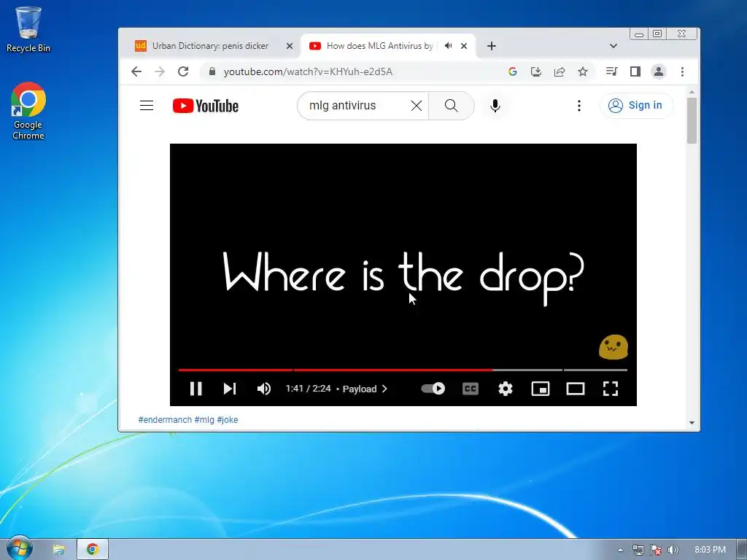Click the 8:03 PM taskbar clock
Viewport: 747px width, 560px height.
pyautogui.click(x=710, y=550)
